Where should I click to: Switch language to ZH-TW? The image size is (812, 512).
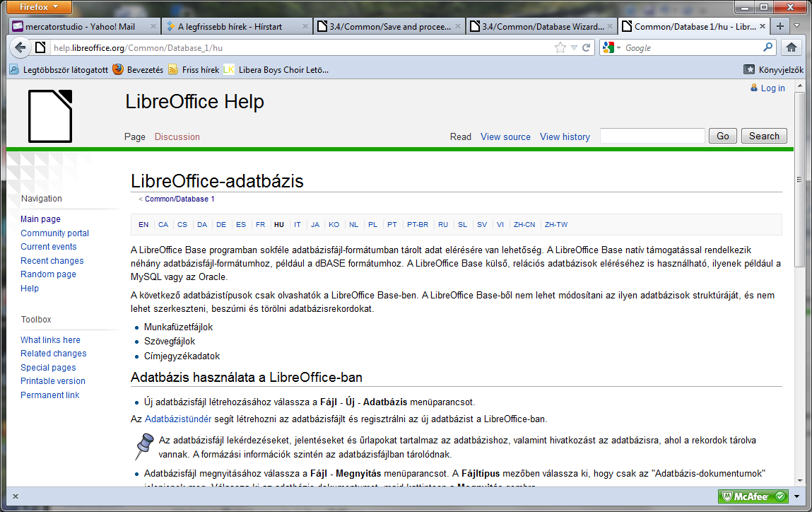(556, 224)
